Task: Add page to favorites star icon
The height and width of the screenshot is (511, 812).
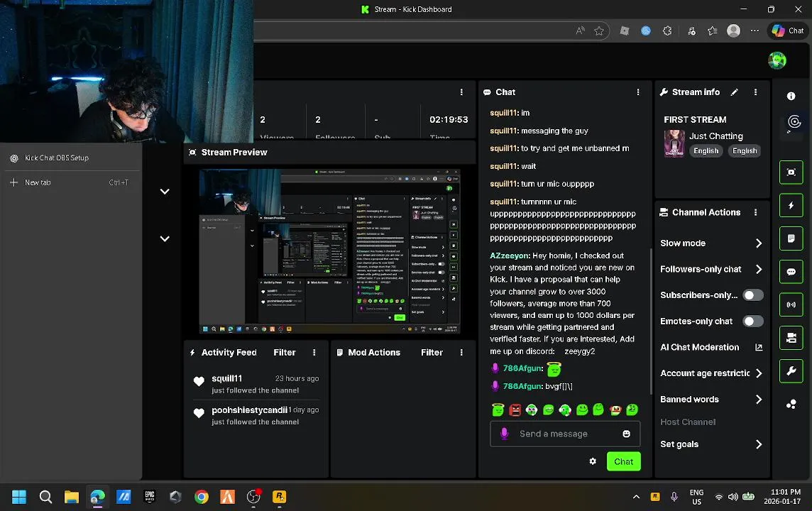Action: 599,31
